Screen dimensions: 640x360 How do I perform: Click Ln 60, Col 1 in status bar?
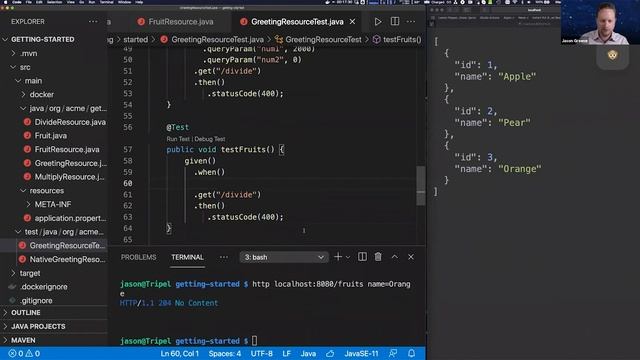point(180,353)
